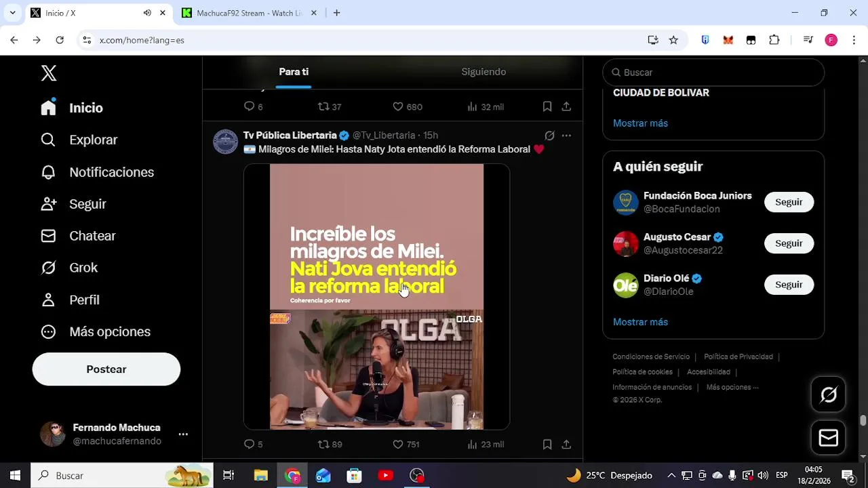The image size is (868, 488).
Task: Switch to the Siguiendo tab
Action: point(484,72)
